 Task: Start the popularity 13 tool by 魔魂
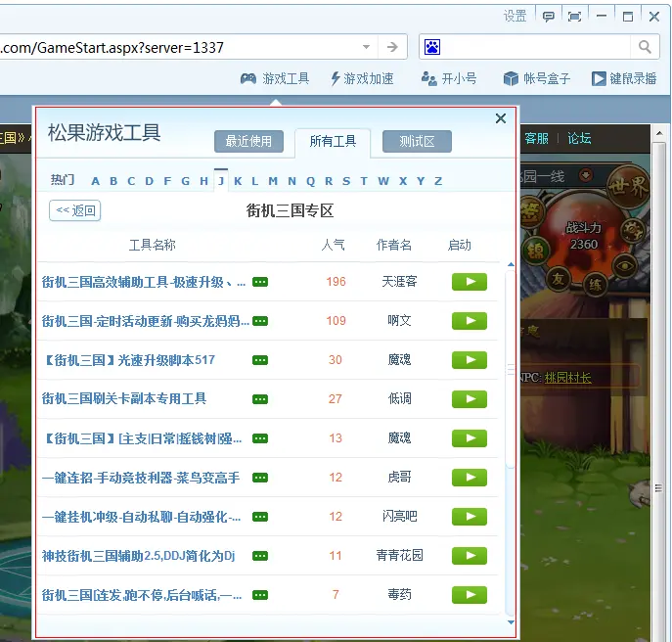470,438
